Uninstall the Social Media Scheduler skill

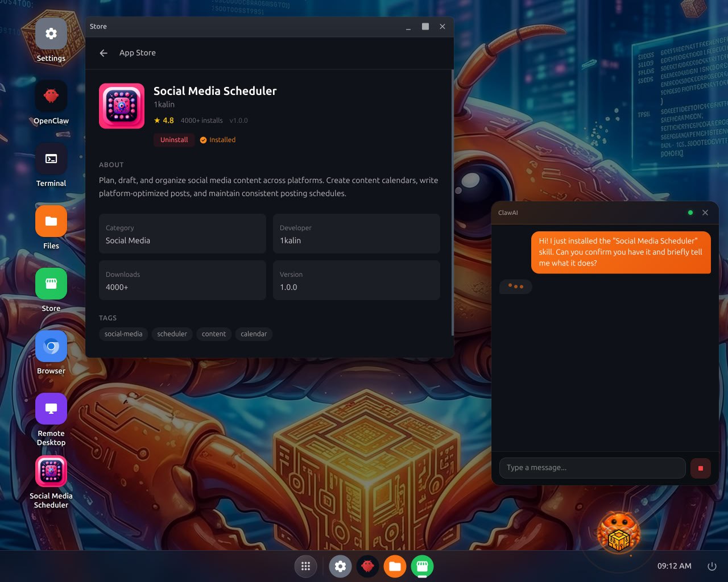(174, 140)
